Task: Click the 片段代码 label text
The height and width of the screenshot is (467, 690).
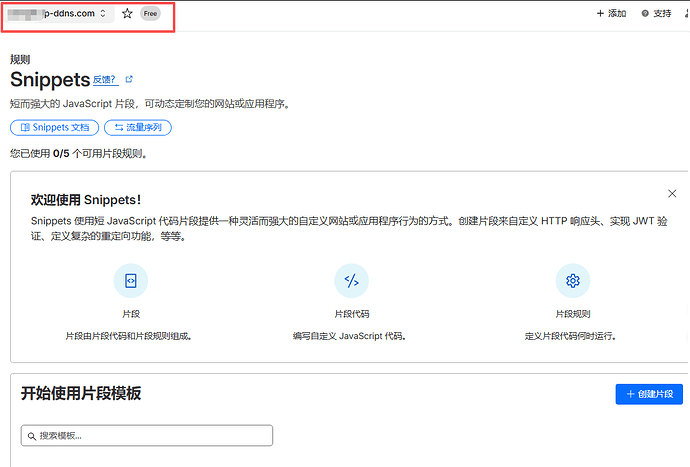Action: click(352, 314)
